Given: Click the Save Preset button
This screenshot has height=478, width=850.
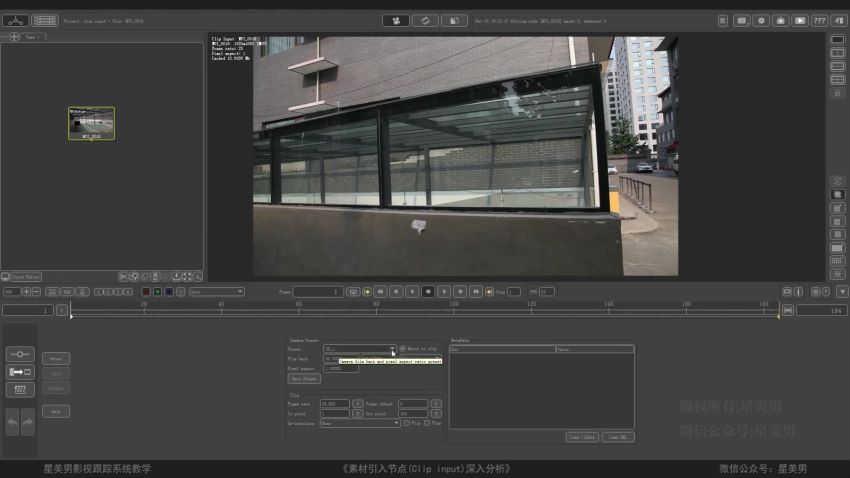Looking at the screenshot, I should 304,379.
